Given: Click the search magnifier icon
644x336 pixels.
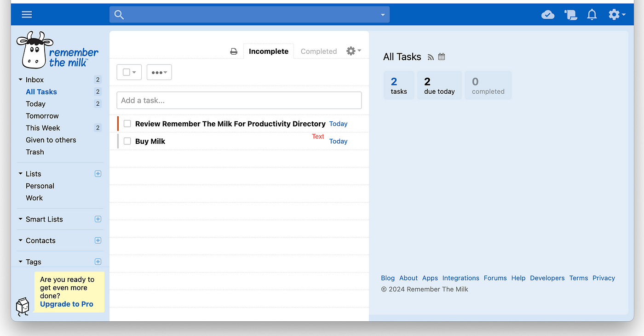Looking at the screenshot, I should coord(119,15).
